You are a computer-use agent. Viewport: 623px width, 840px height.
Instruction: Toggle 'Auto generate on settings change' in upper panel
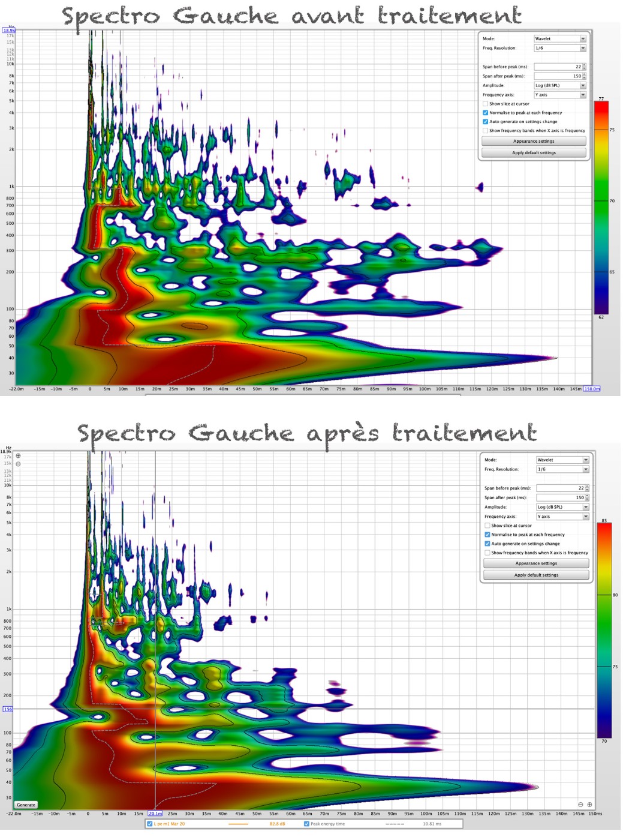[486, 122]
